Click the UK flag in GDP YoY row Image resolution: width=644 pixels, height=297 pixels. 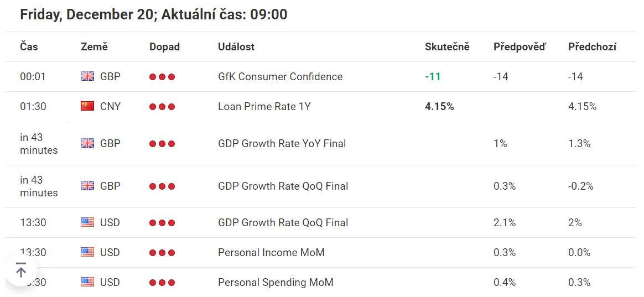pyautogui.click(x=87, y=143)
